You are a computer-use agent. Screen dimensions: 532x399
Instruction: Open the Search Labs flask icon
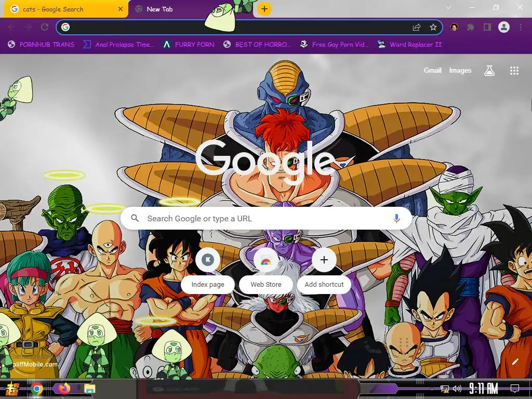[489, 71]
